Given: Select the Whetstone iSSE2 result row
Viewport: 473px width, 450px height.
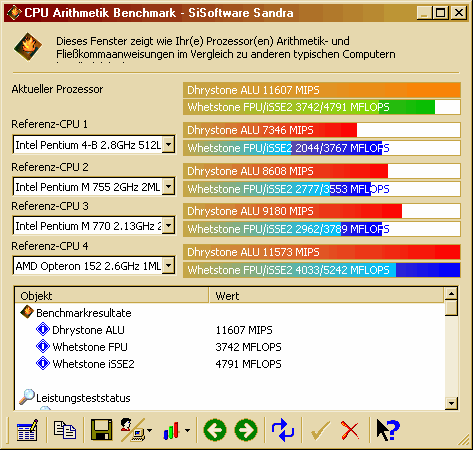Looking at the screenshot, I should (x=230, y=364).
